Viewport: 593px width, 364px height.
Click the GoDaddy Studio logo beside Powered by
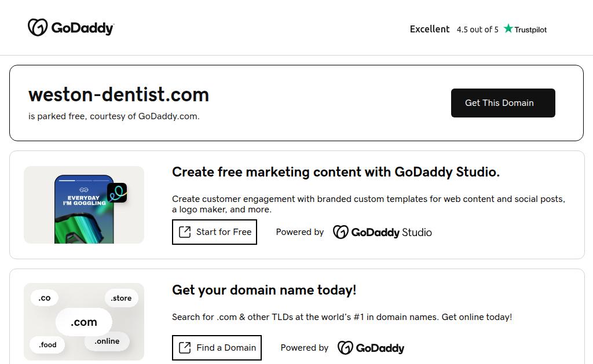click(382, 232)
